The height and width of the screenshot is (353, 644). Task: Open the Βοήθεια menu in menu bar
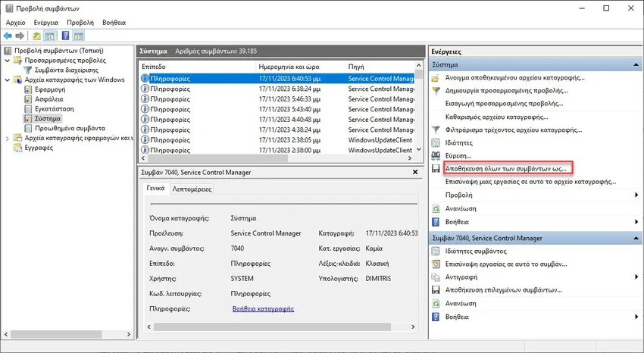click(114, 23)
